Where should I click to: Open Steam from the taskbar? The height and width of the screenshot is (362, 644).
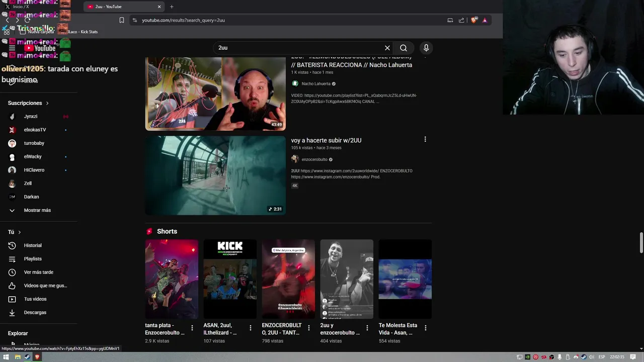coord(27,357)
